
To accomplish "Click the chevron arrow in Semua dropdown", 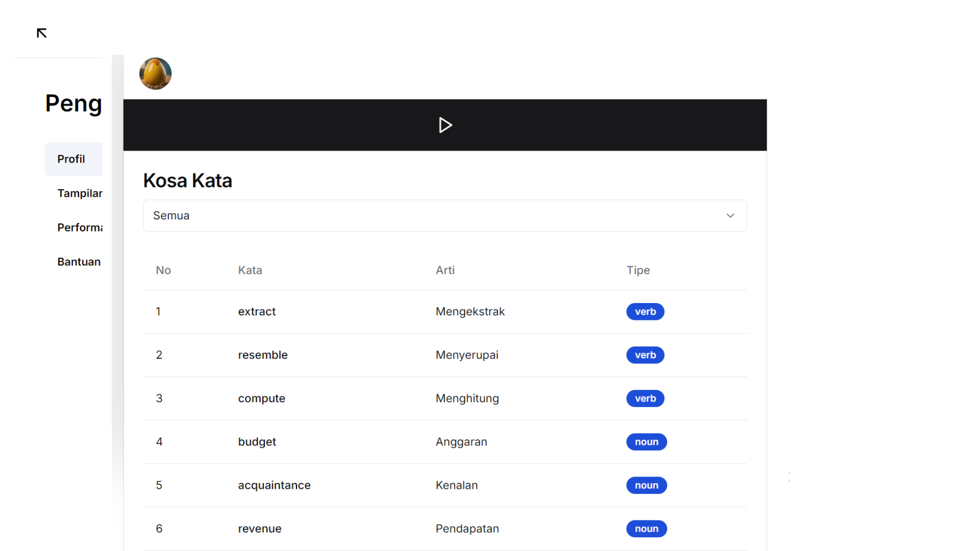I will [x=730, y=215].
